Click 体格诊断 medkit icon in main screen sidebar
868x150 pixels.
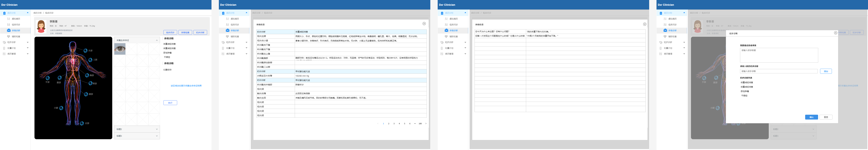[9, 30]
